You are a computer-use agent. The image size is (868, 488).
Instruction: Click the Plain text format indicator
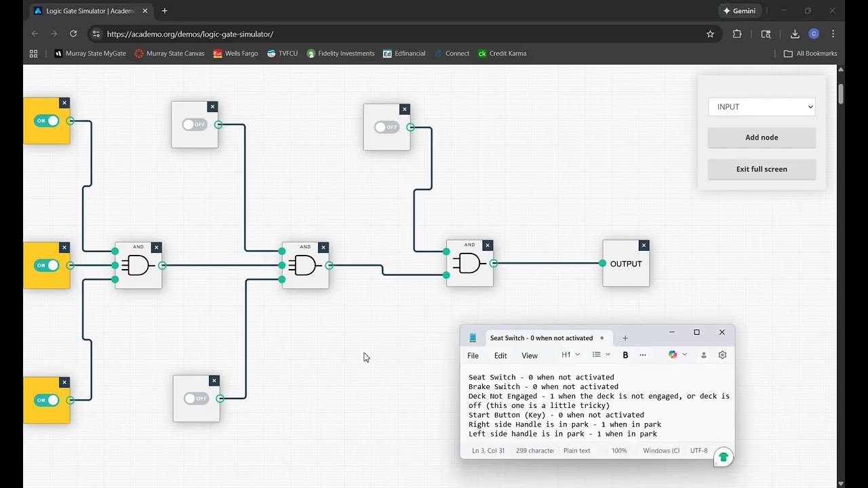tap(577, 451)
